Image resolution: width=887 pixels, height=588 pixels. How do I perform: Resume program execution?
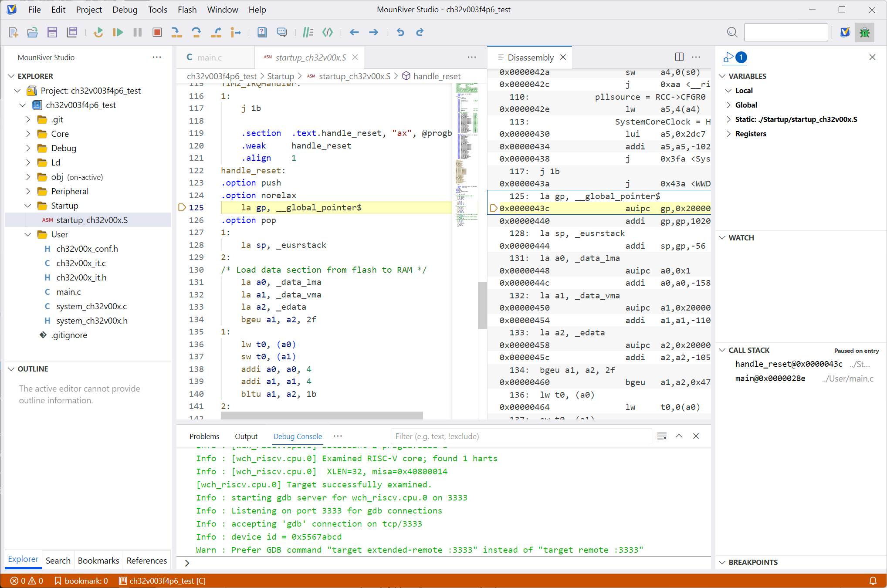point(118,32)
